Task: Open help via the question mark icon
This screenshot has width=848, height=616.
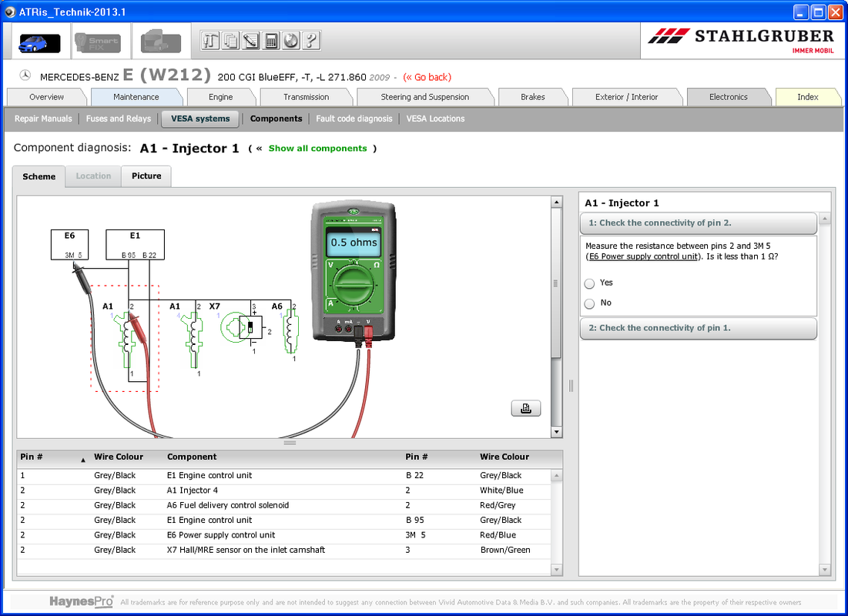Action: pyautogui.click(x=310, y=41)
